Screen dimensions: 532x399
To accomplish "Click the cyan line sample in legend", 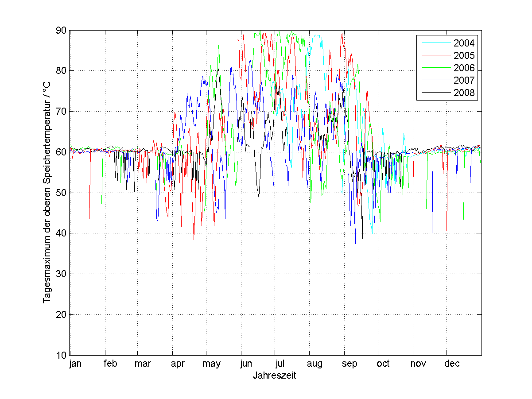I will (x=434, y=43).
